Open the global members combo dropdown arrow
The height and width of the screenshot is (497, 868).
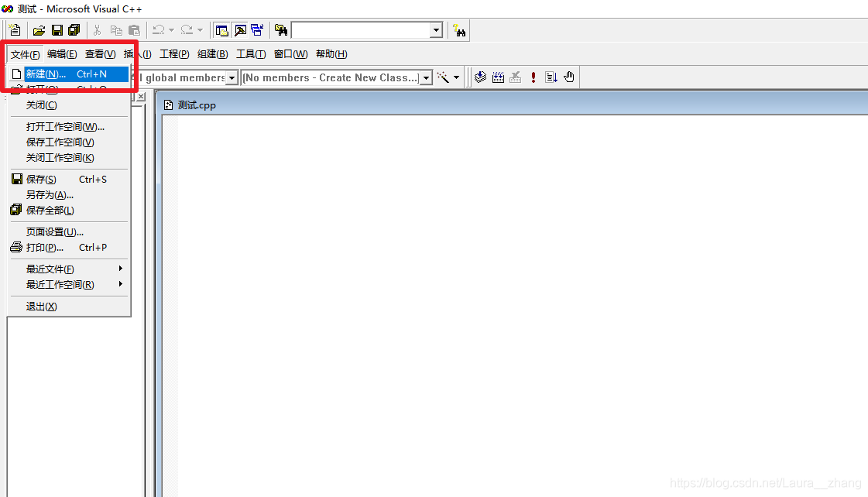pyautogui.click(x=232, y=78)
